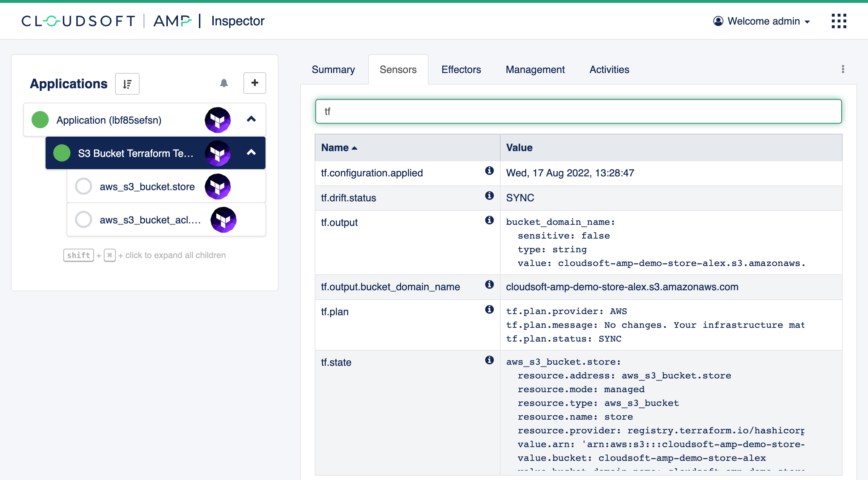The width and height of the screenshot is (868, 480).
Task: Toggle the aws_s3_bucket.store visibility circle
Action: (83, 187)
